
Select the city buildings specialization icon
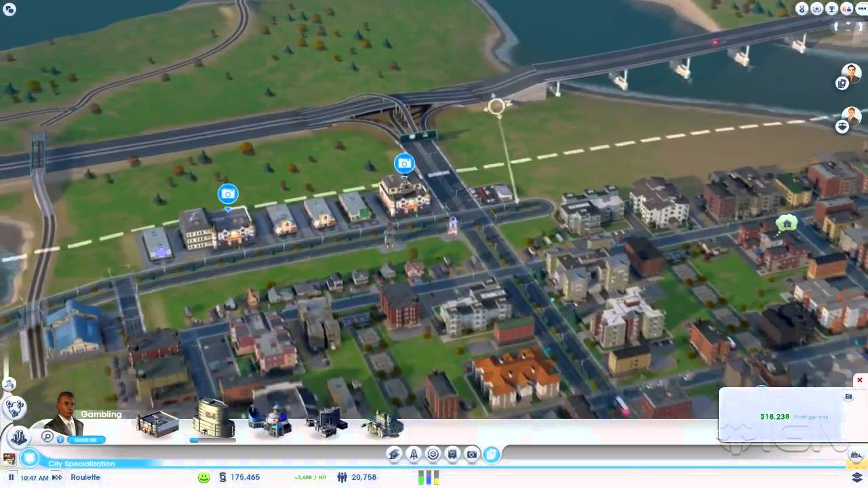click(x=19, y=437)
